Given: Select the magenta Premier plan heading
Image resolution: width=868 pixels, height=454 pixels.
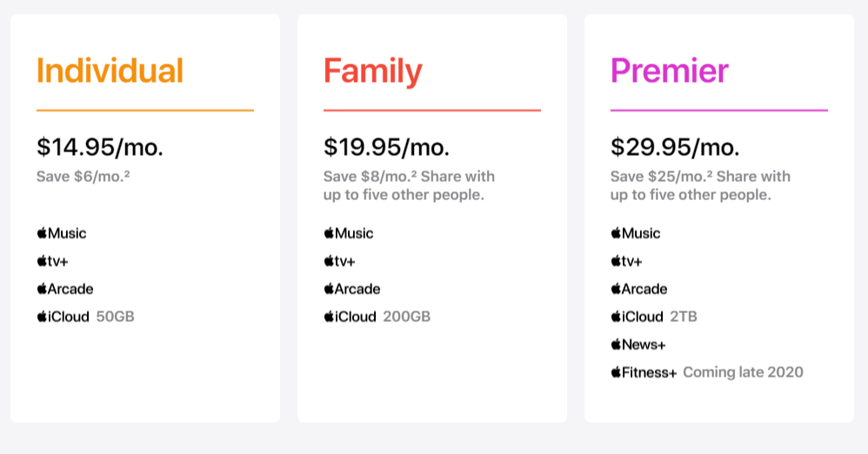Looking at the screenshot, I should tap(669, 70).
